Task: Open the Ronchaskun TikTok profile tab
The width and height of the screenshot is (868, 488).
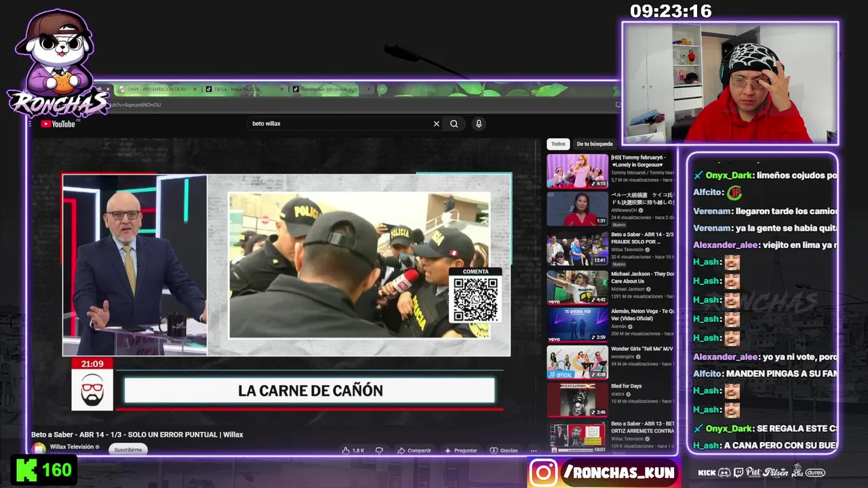Action: click(330, 89)
